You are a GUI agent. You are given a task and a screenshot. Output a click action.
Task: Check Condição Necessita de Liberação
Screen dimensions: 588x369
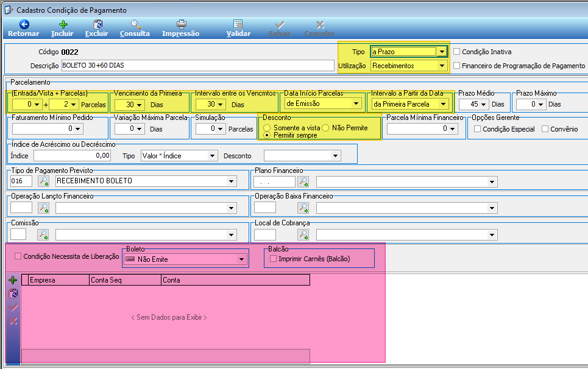point(18,256)
